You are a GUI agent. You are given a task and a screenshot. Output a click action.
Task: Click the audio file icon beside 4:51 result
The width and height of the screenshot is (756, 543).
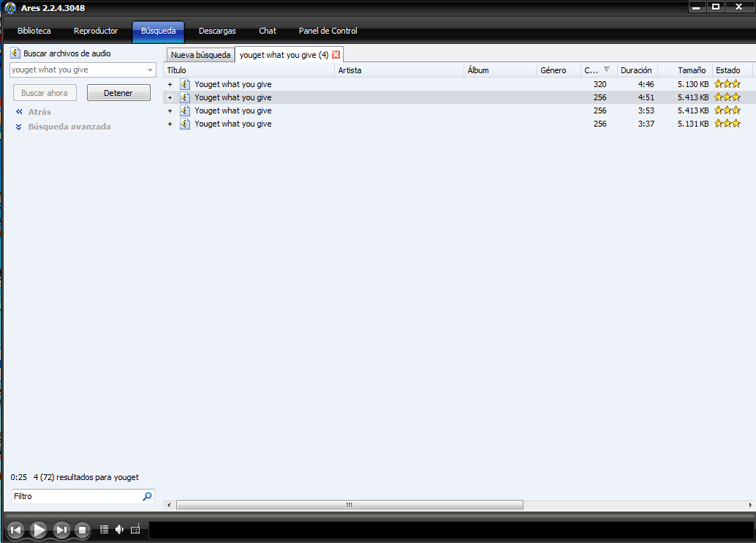185,97
